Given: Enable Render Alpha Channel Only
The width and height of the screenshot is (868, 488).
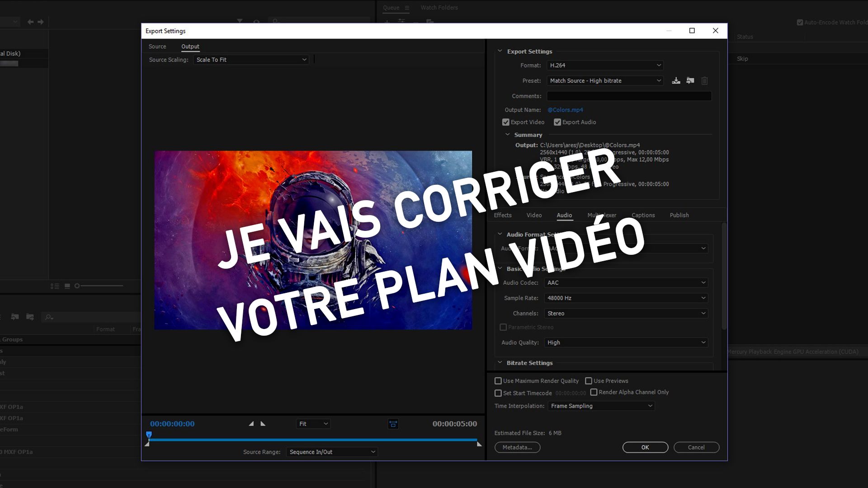Looking at the screenshot, I should pos(594,392).
